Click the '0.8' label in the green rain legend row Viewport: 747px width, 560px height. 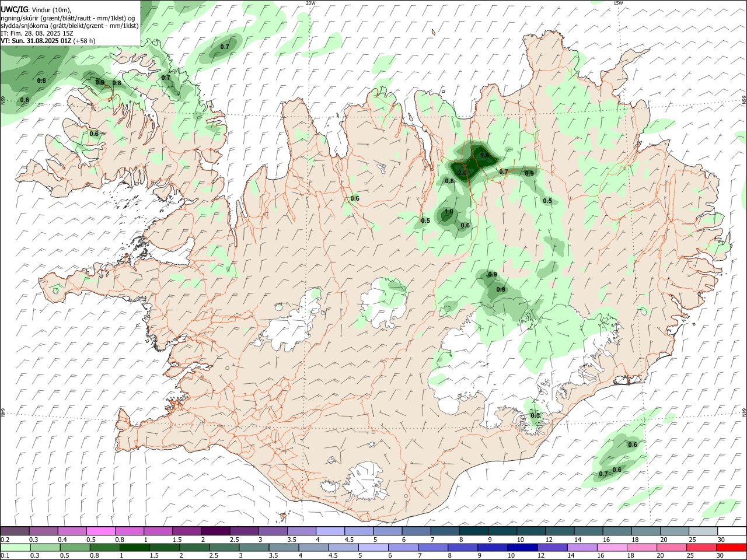coord(94,555)
